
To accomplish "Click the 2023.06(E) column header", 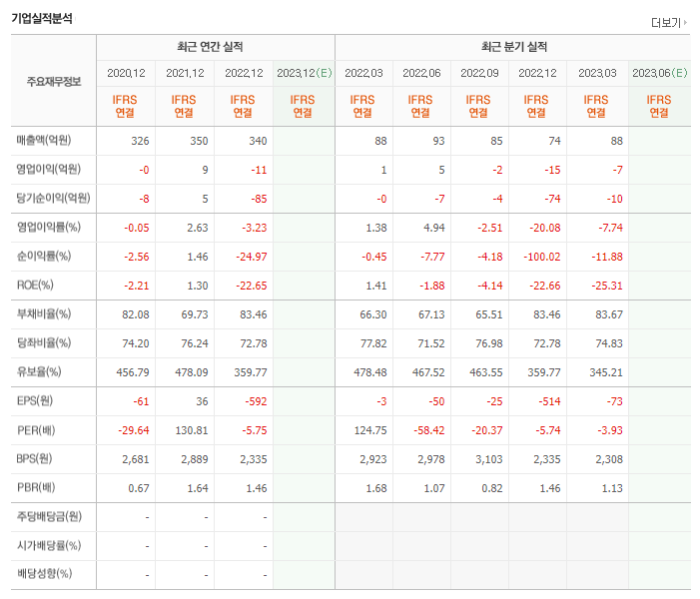I will (659, 73).
